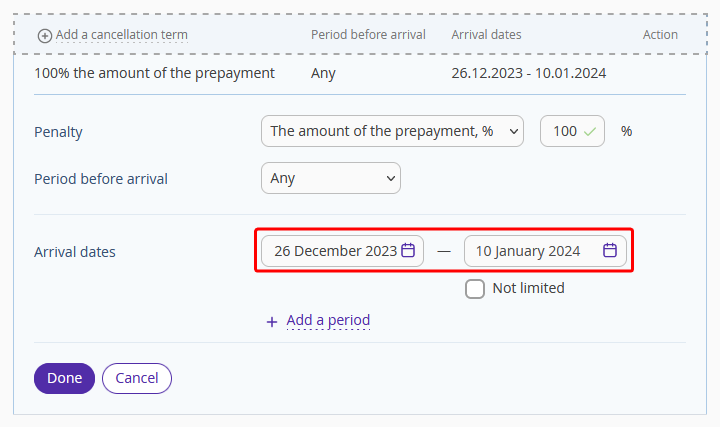Confirm with the Done button

point(64,378)
